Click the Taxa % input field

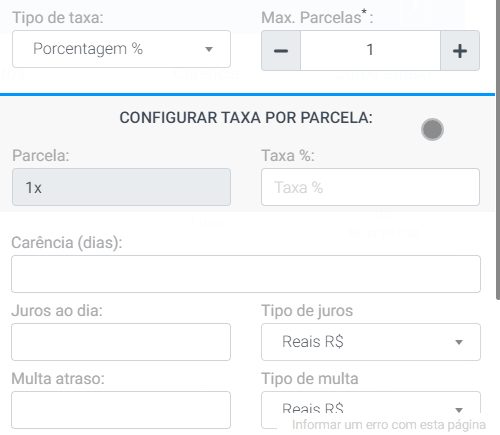pos(370,187)
